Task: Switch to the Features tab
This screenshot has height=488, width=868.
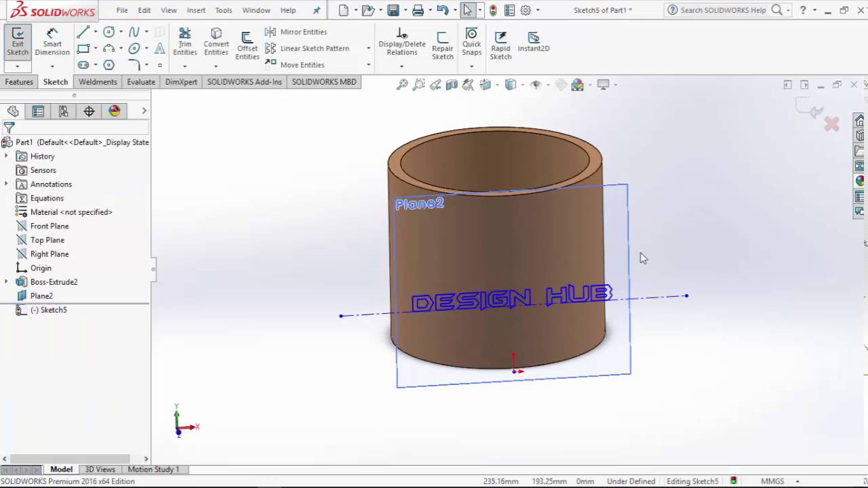Action: [19, 82]
